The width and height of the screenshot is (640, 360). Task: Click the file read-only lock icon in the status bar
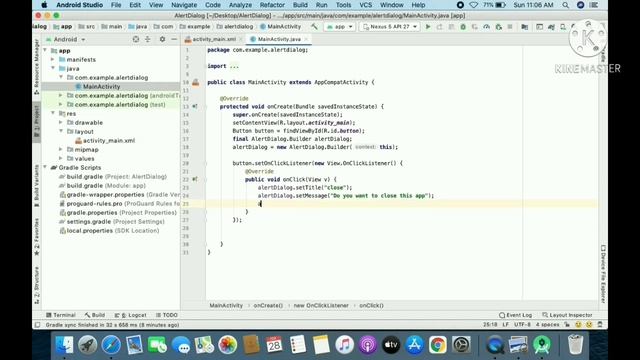point(567,325)
